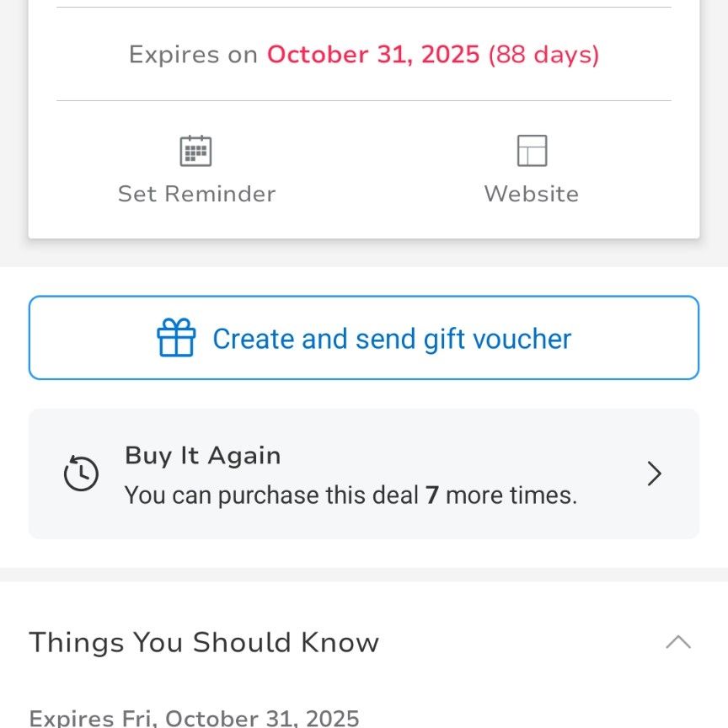Click the white voucher card area
The height and width of the screenshot is (728, 728).
tap(364, 120)
